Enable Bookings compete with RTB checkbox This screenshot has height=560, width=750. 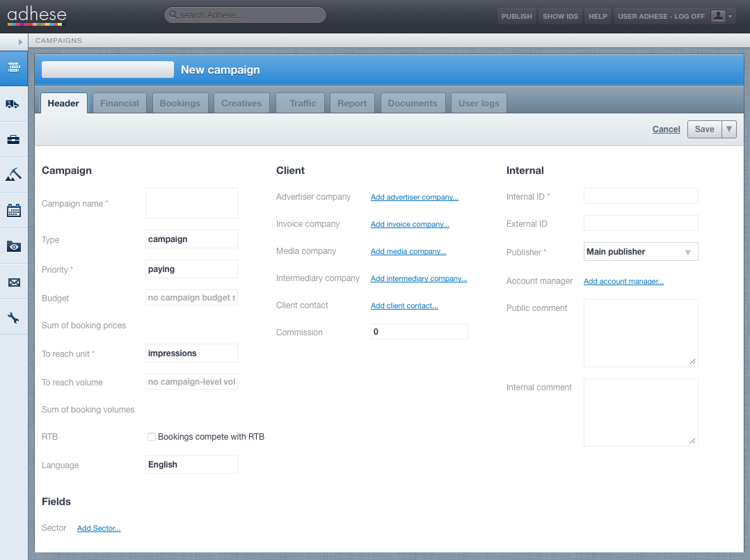click(152, 437)
